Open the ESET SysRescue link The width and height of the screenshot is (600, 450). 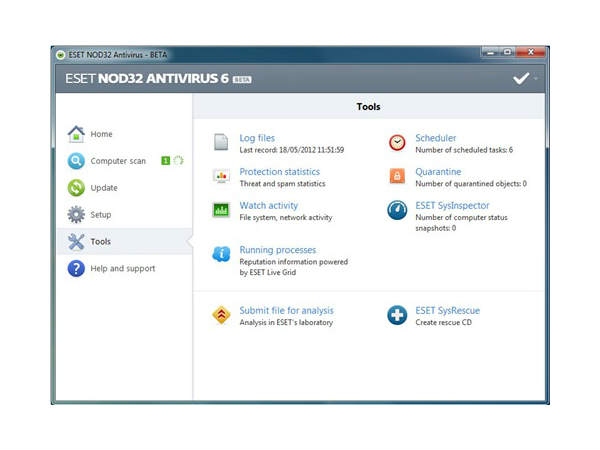448,310
